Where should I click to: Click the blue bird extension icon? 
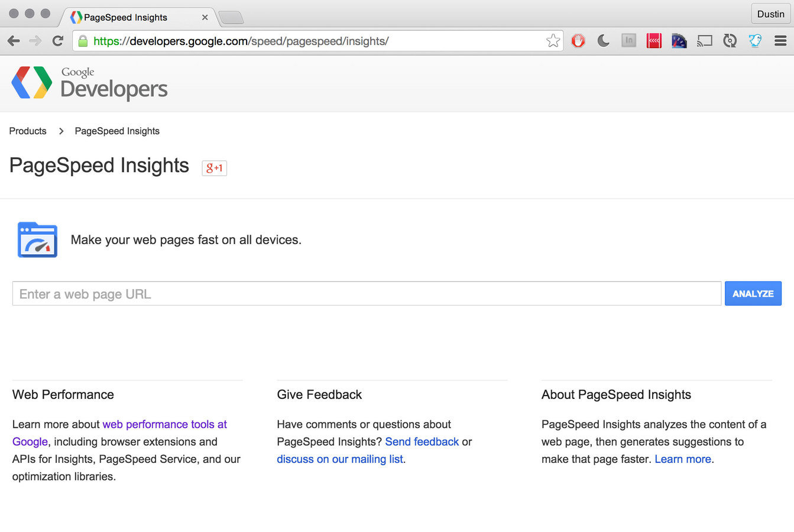click(755, 41)
